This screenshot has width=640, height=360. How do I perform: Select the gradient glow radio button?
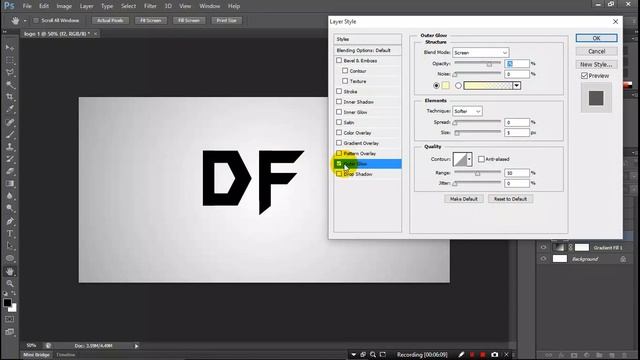tap(458, 85)
